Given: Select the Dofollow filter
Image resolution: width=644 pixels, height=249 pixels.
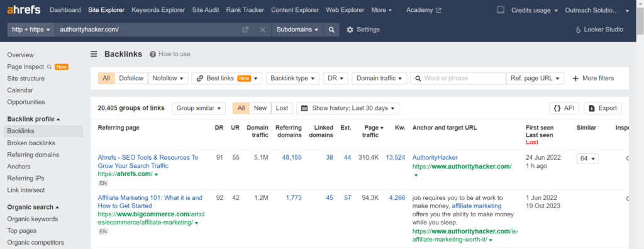Looking at the screenshot, I should 131,78.
